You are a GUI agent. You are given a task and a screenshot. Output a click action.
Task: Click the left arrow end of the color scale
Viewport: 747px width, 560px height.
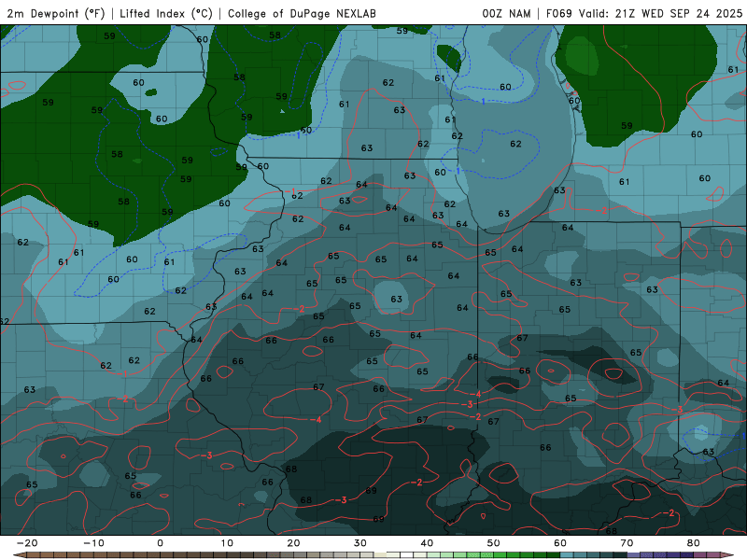pos(20,554)
